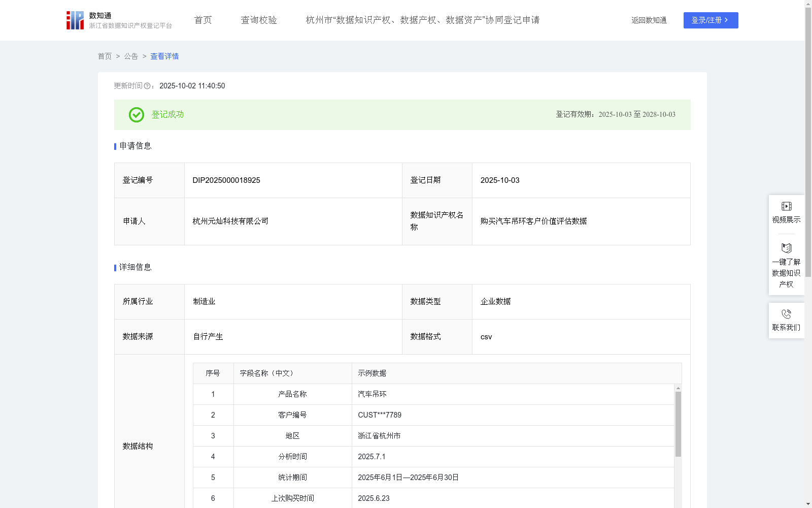The width and height of the screenshot is (812, 508).
Task: Click the 企业数据 data type value
Action: click(x=495, y=302)
